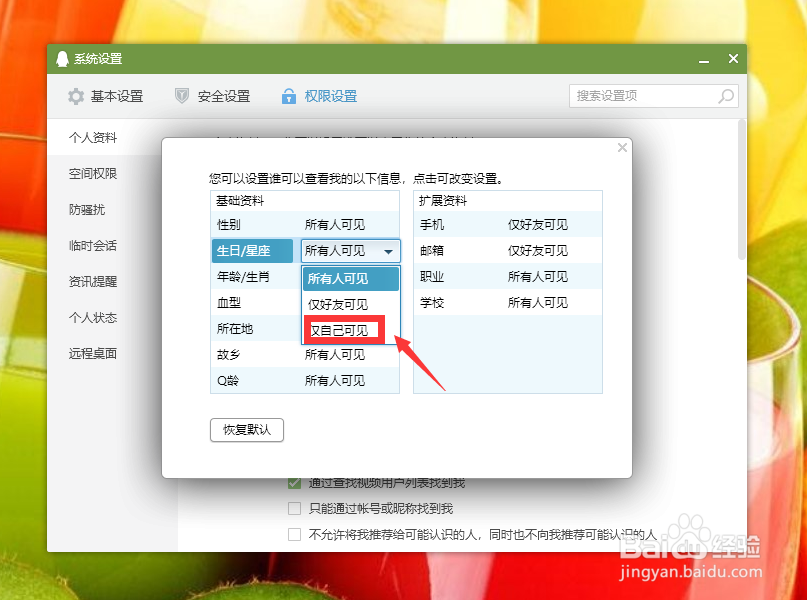Click the lock icon beside 权限设置
The width and height of the screenshot is (807, 600).
pyautogui.click(x=289, y=96)
